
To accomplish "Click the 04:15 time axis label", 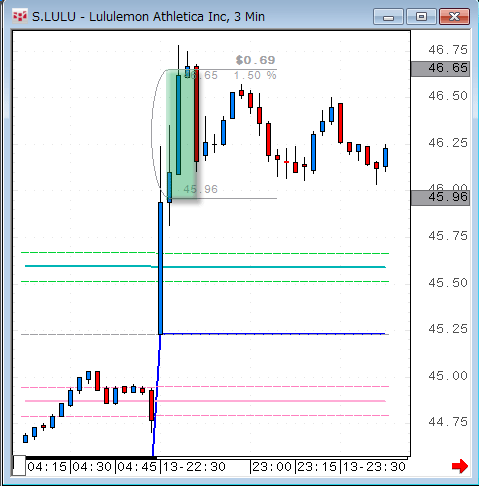I will coord(47,467).
